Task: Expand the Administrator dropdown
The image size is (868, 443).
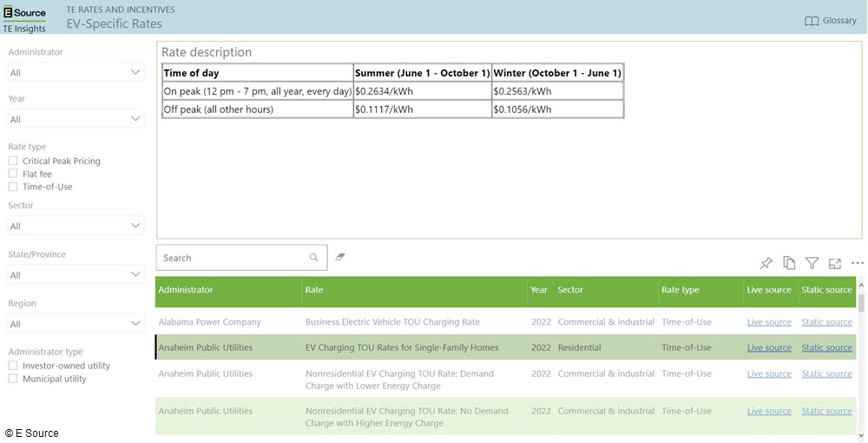Action: [x=76, y=73]
